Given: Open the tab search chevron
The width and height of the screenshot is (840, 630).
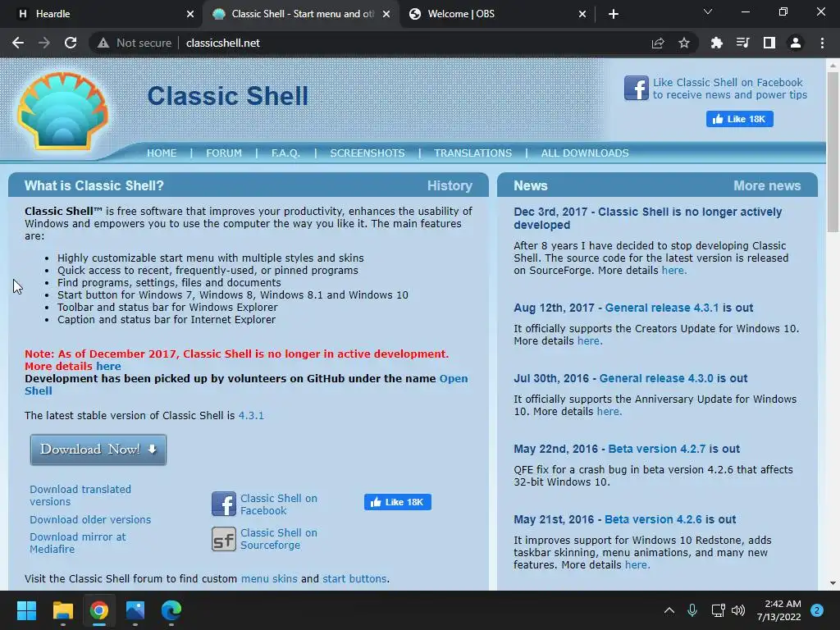Looking at the screenshot, I should [708, 11].
